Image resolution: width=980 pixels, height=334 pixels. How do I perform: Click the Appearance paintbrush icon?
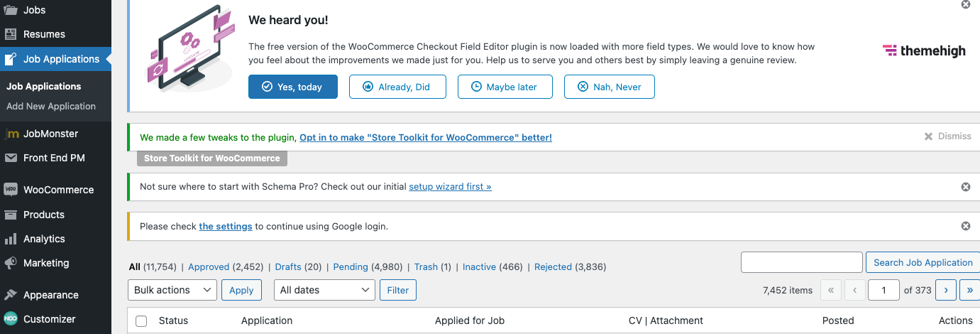[11, 295]
